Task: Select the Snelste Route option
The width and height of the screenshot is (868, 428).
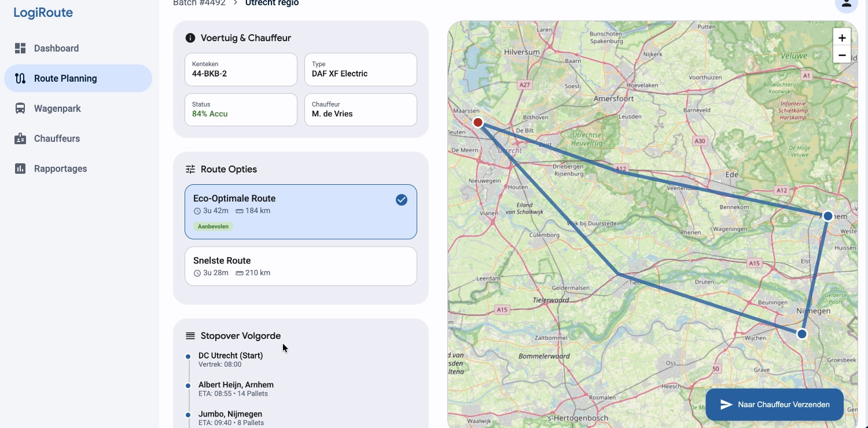Action: (x=300, y=266)
